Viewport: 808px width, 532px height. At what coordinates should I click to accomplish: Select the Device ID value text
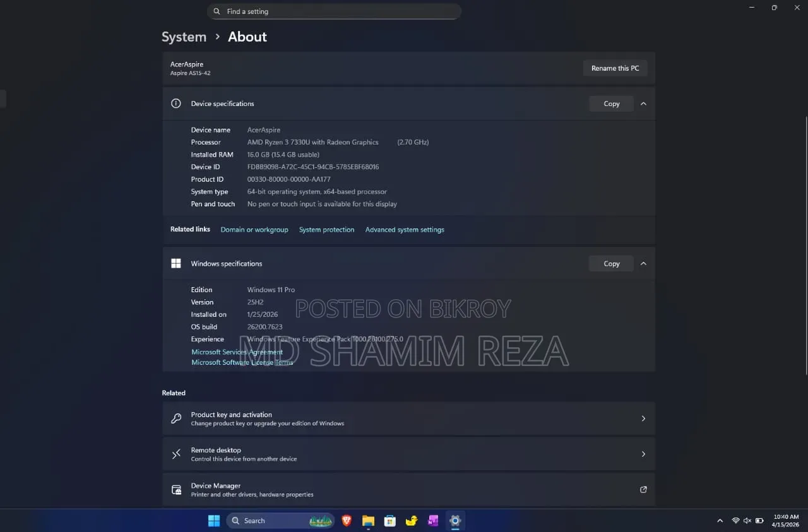313,167
